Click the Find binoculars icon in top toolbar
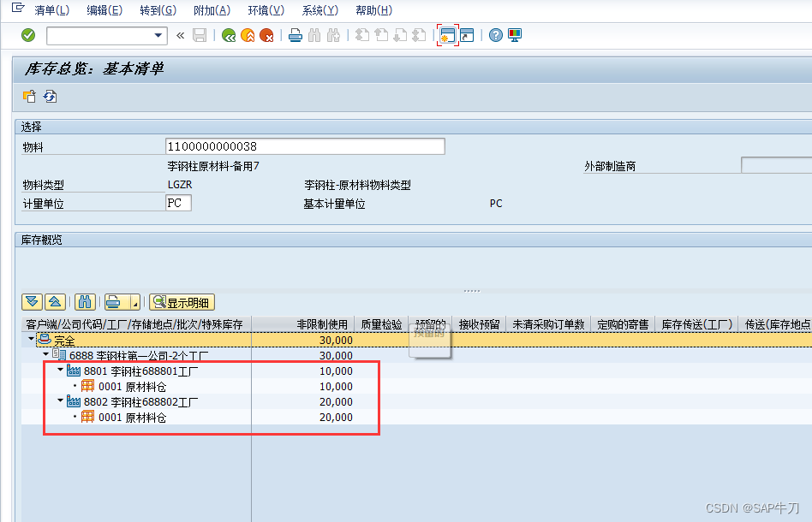812x522 pixels. pos(314,35)
